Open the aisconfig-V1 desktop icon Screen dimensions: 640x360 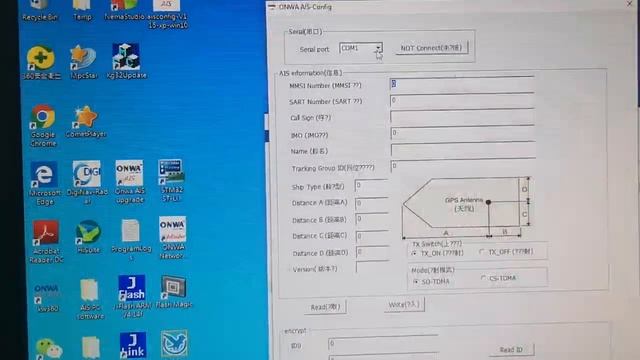[167, 14]
